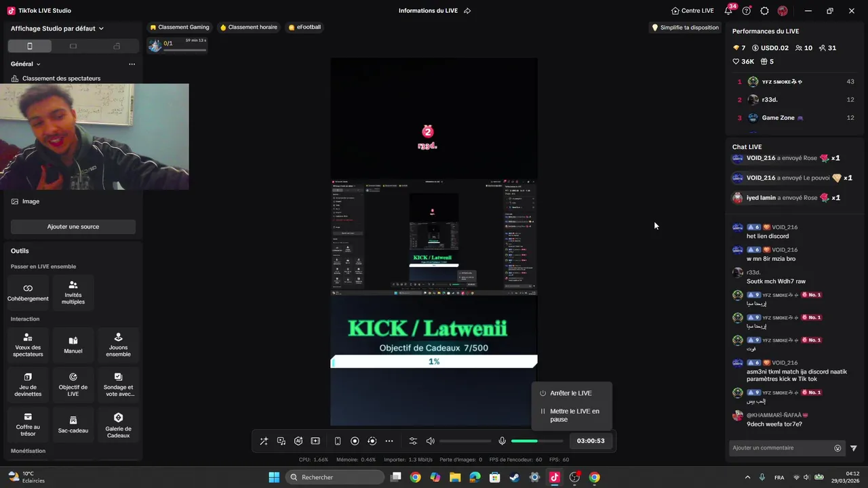
Task: Click the phone preview icon in bottom toolbar
Action: pyautogui.click(x=338, y=441)
